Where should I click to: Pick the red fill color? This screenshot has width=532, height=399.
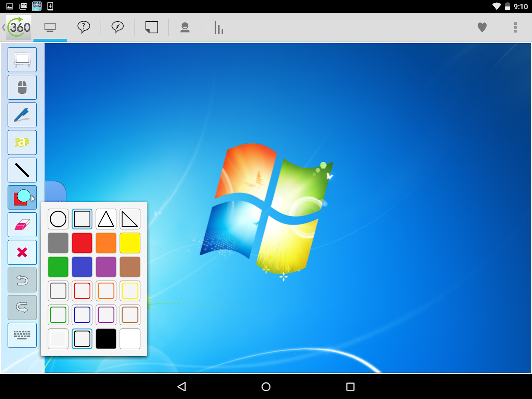pos(82,243)
